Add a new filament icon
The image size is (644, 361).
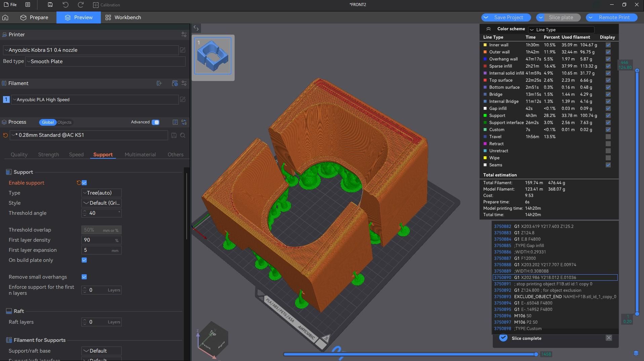tap(159, 83)
